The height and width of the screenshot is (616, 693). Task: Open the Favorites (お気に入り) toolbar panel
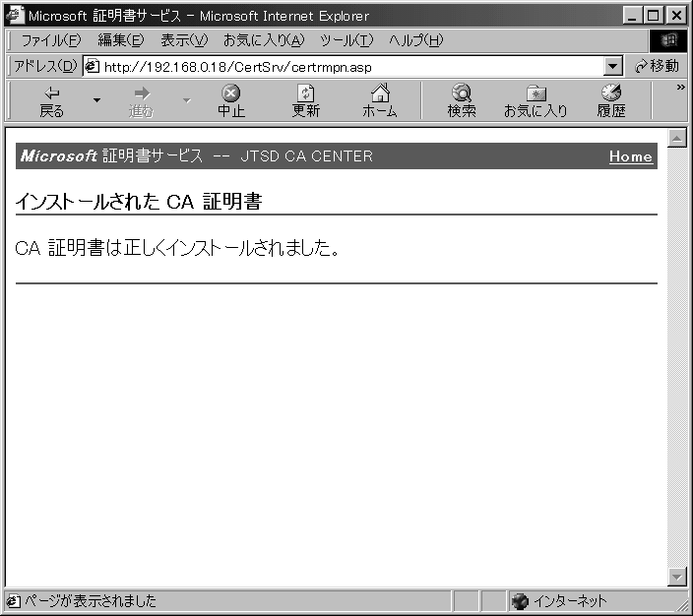(x=535, y=101)
